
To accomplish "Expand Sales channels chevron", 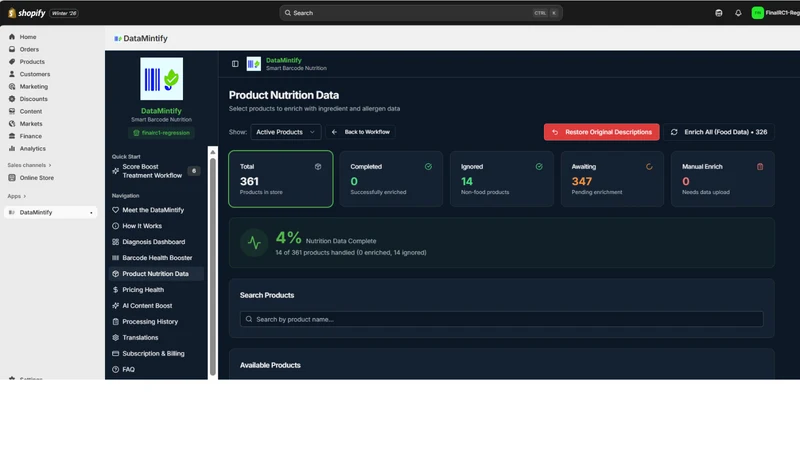I will click(x=50, y=165).
